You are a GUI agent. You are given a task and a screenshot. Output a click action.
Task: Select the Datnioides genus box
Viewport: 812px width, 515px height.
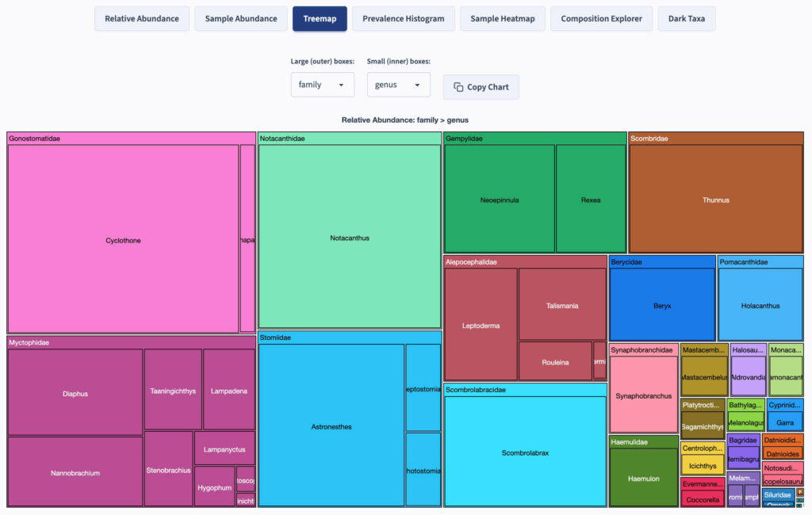point(783,453)
